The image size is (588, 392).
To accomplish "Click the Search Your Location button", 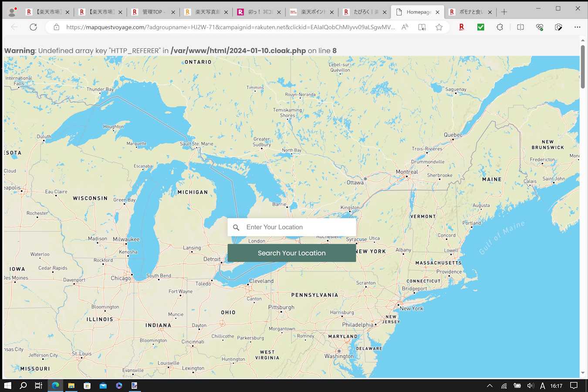I will (292, 253).
